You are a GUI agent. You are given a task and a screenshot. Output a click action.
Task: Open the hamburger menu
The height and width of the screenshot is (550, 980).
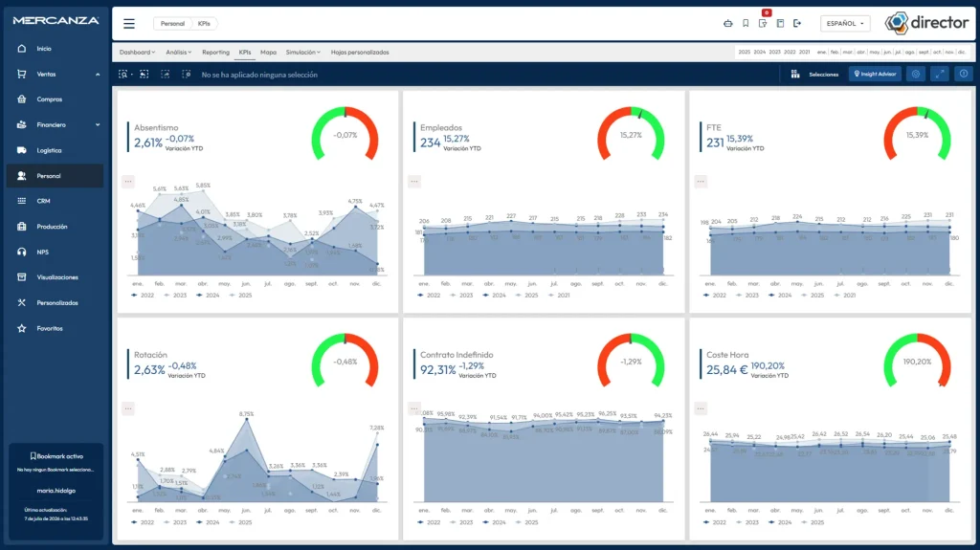point(129,24)
